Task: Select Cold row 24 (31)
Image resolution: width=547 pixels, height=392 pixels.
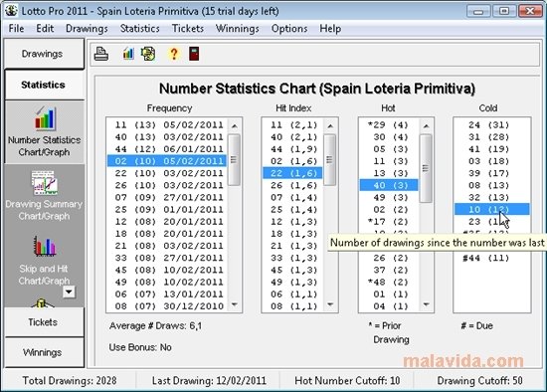Action: 492,125
